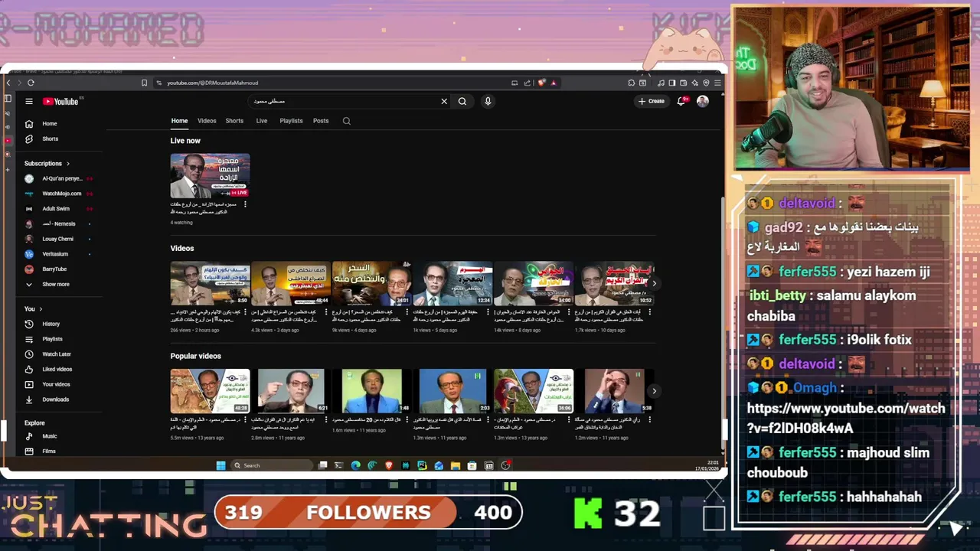The width and height of the screenshot is (980, 551).
Task: Open Edge from the taskbar
Action: click(x=355, y=465)
